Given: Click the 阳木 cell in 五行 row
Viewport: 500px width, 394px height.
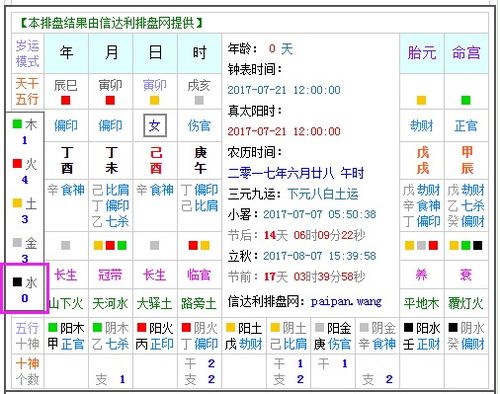Looking at the screenshot, I should (66, 328).
